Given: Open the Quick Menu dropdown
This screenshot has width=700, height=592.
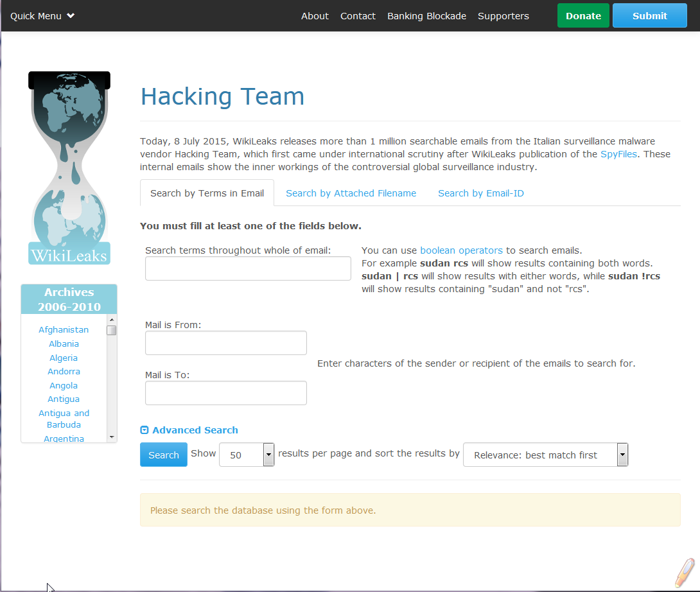Looking at the screenshot, I should coord(42,16).
